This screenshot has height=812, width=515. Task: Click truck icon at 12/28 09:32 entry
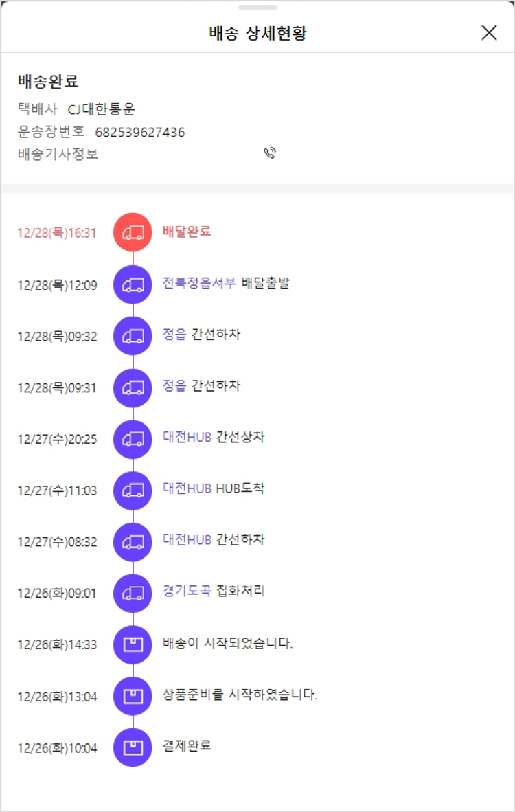[x=133, y=336]
